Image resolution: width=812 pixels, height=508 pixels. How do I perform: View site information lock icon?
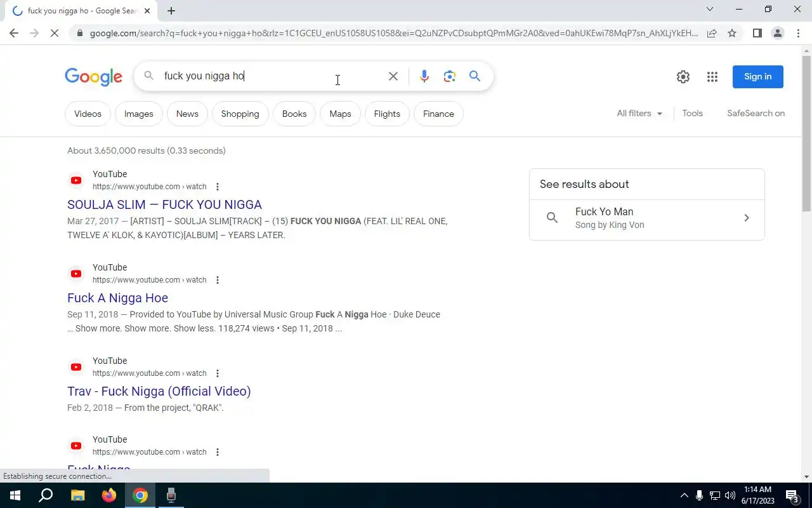[79, 33]
